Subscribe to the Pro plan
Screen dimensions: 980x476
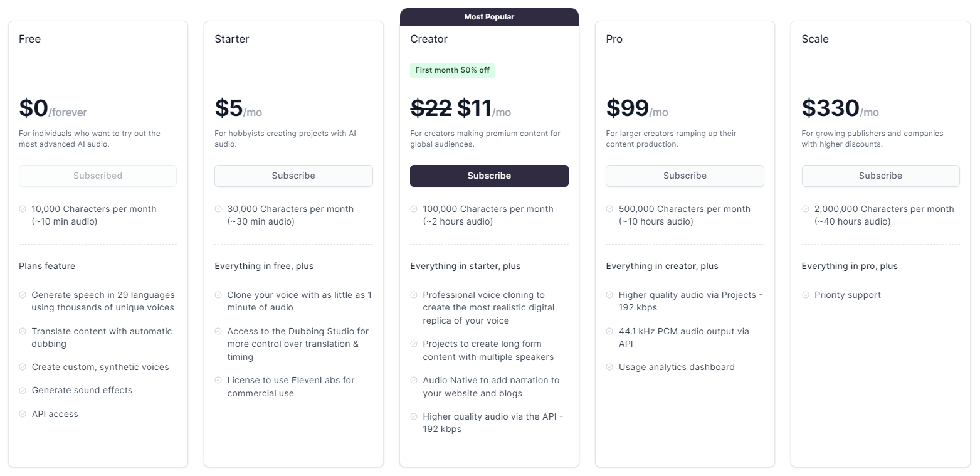685,176
